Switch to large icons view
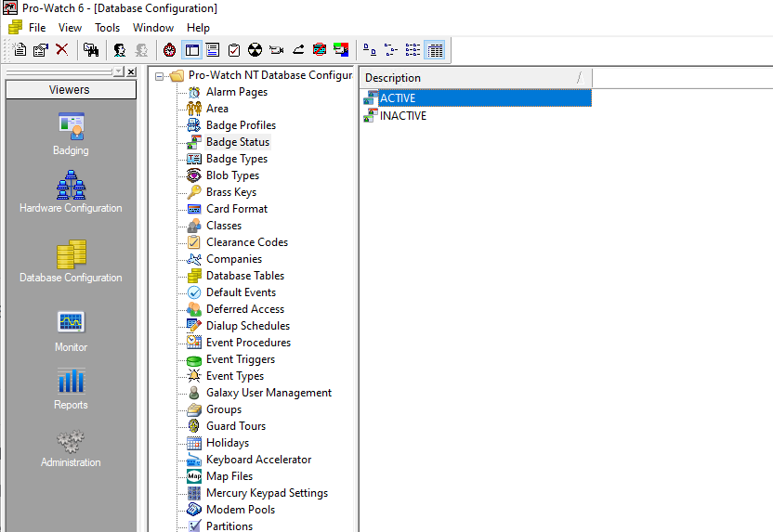This screenshot has width=773, height=532. coord(370,50)
